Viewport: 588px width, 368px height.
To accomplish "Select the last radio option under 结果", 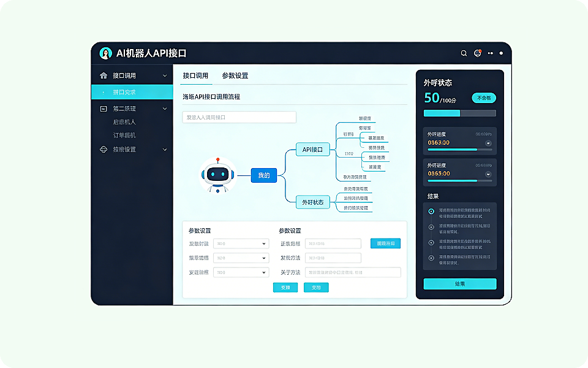I will [x=431, y=258].
